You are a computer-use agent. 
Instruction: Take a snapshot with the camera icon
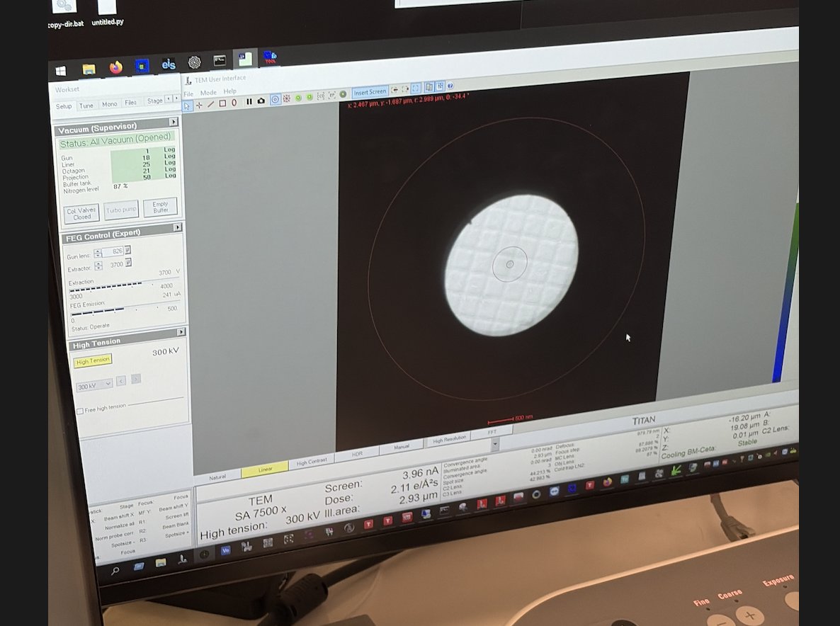coord(261,101)
